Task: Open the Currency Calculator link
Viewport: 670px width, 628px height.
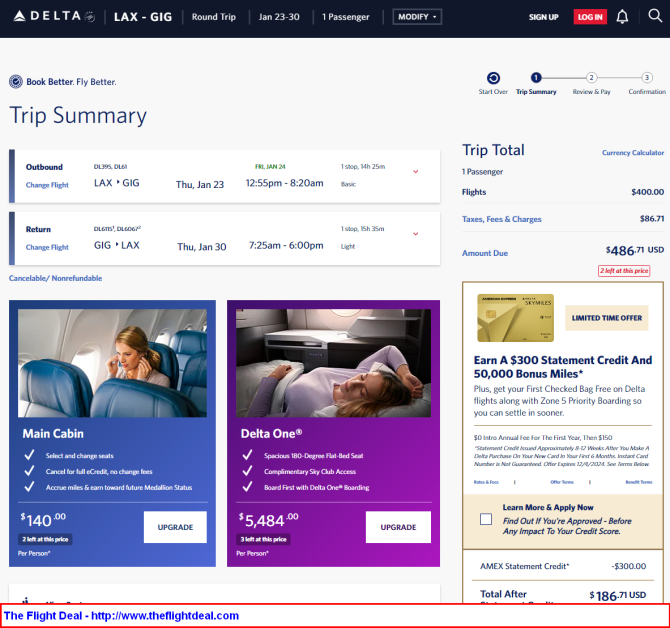Action: [x=632, y=153]
